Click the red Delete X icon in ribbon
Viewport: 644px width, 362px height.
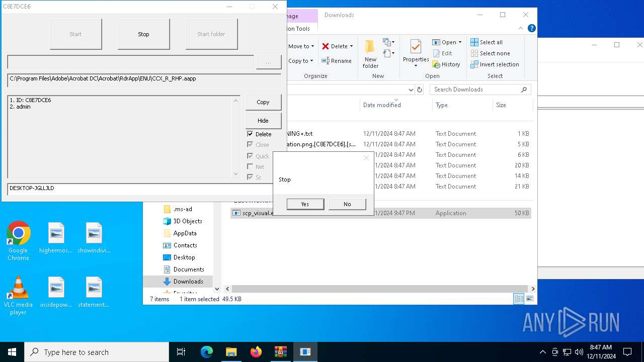pyautogui.click(x=326, y=46)
